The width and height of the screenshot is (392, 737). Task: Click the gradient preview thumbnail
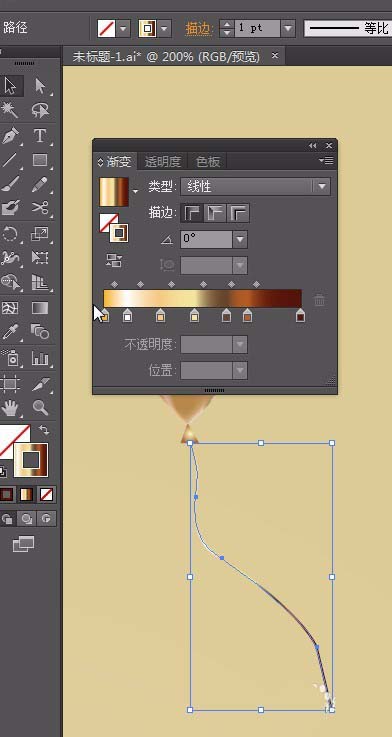[114, 192]
